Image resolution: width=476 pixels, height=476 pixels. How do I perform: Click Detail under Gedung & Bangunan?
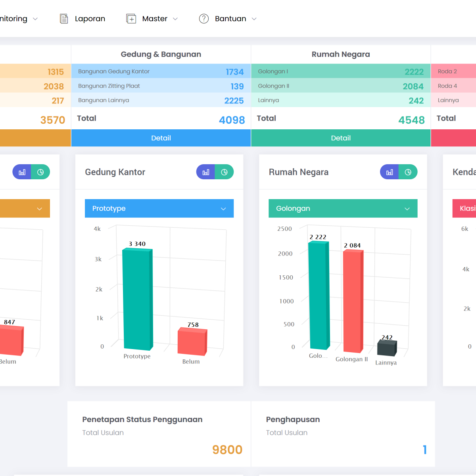pos(161,138)
